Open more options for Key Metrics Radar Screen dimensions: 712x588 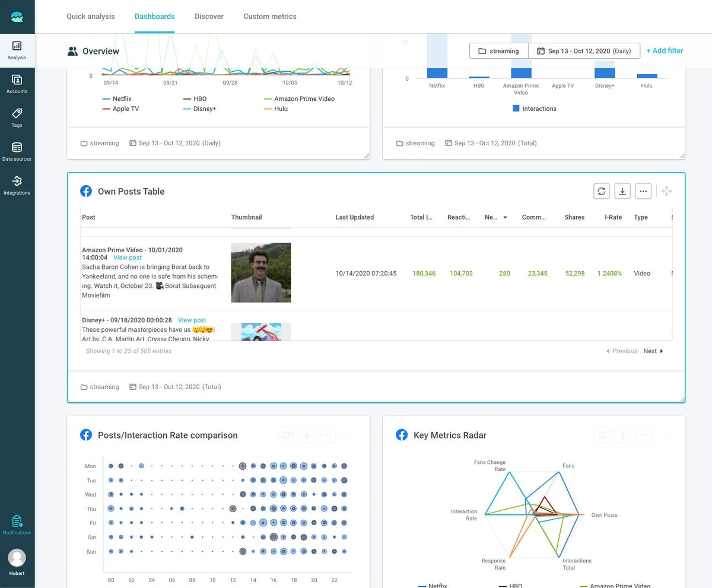643,435
